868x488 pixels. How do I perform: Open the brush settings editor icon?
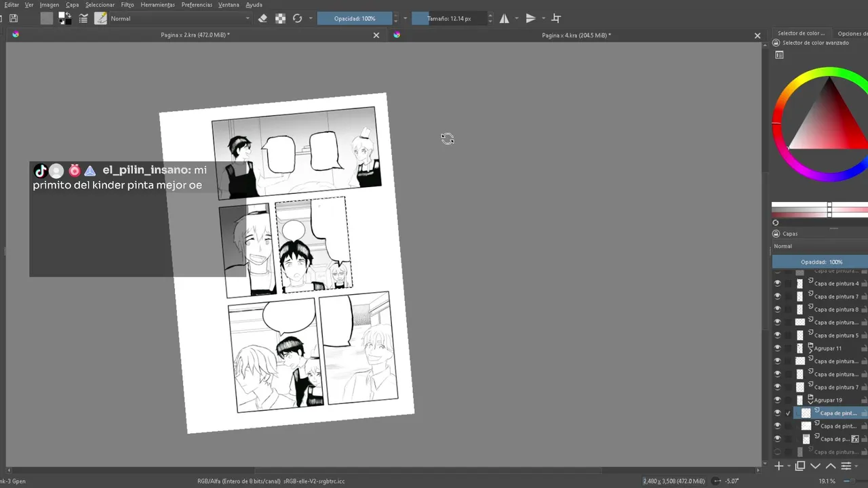[83, 18]
